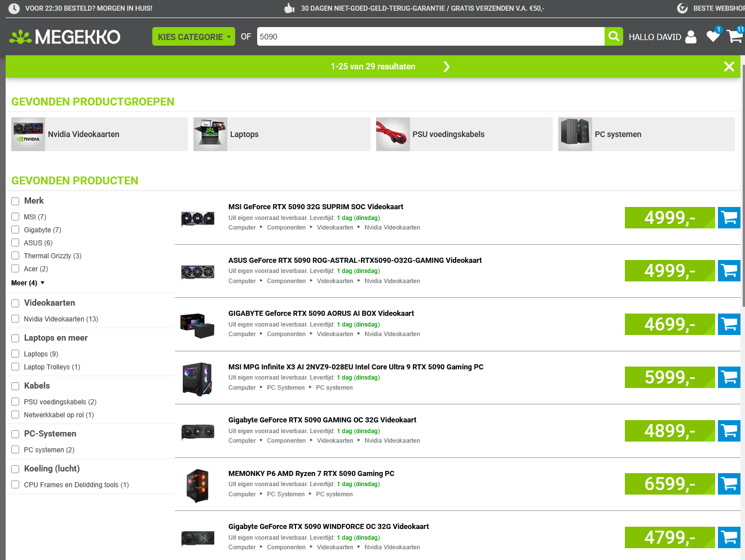Image resolution: width=745 pixels, height=560 pixels.
Task: Open ASUS ROG-ASTRAL product thumbnail
Action: coord(197,272)
